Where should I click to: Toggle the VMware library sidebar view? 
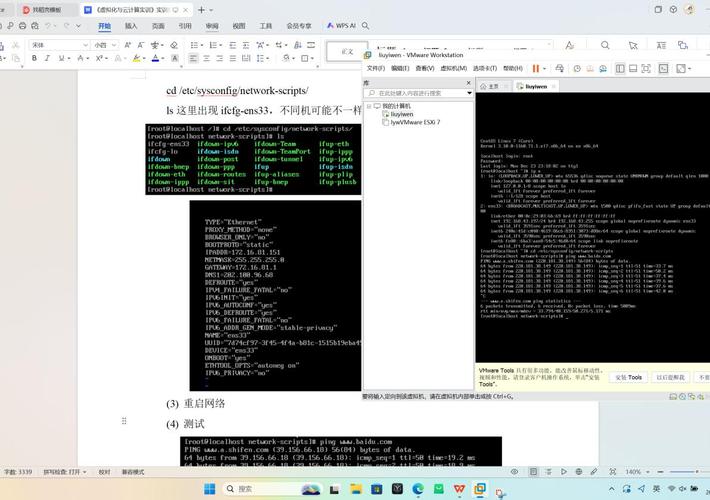tap(620, 68)
